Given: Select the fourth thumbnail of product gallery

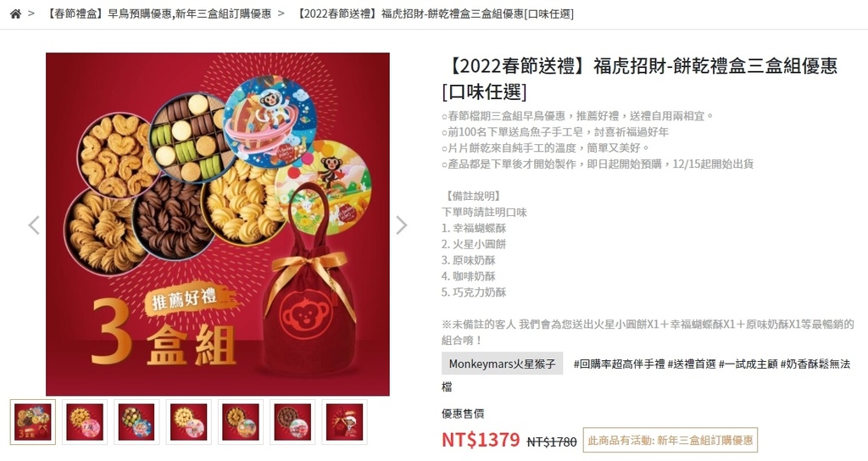Looking at the screenshot, I should pos(189,422).
